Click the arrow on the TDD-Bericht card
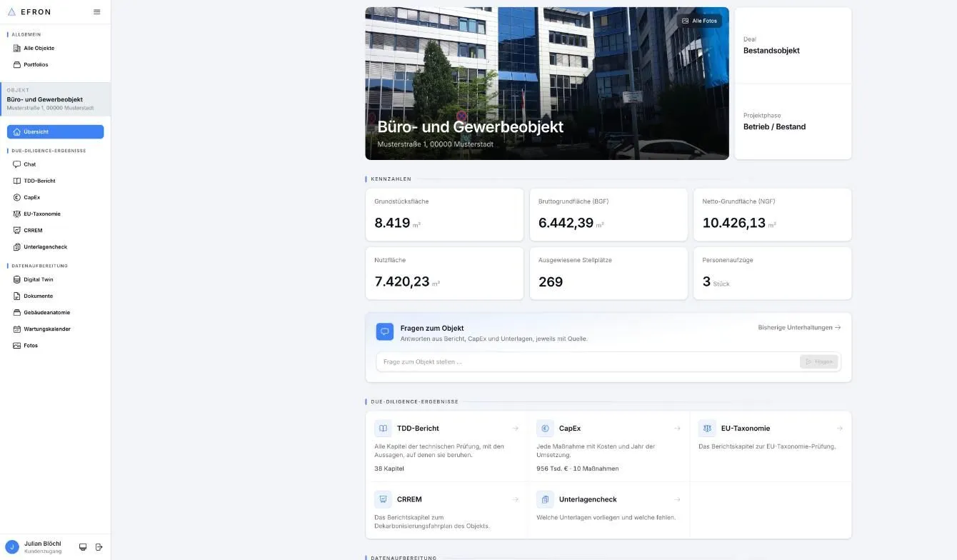This screenshot has width=957, height=560. coord(515,429)
